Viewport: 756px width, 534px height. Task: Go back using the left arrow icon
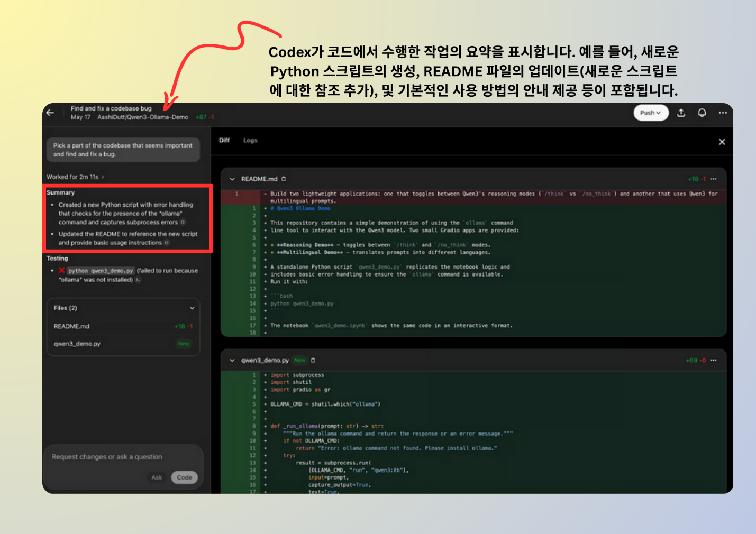tap(50, 113)
